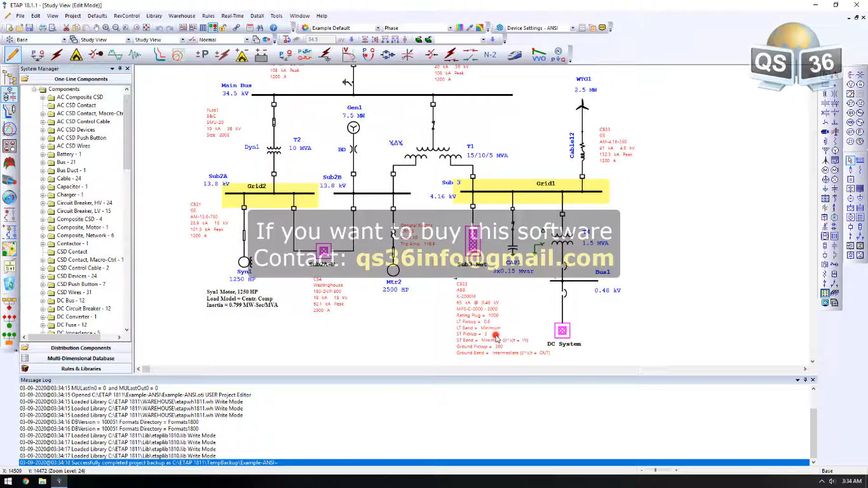This screenshot has height=488, width=868.
Task: Select the Battery - 1 tree item
Action: [x=69, y=154]
